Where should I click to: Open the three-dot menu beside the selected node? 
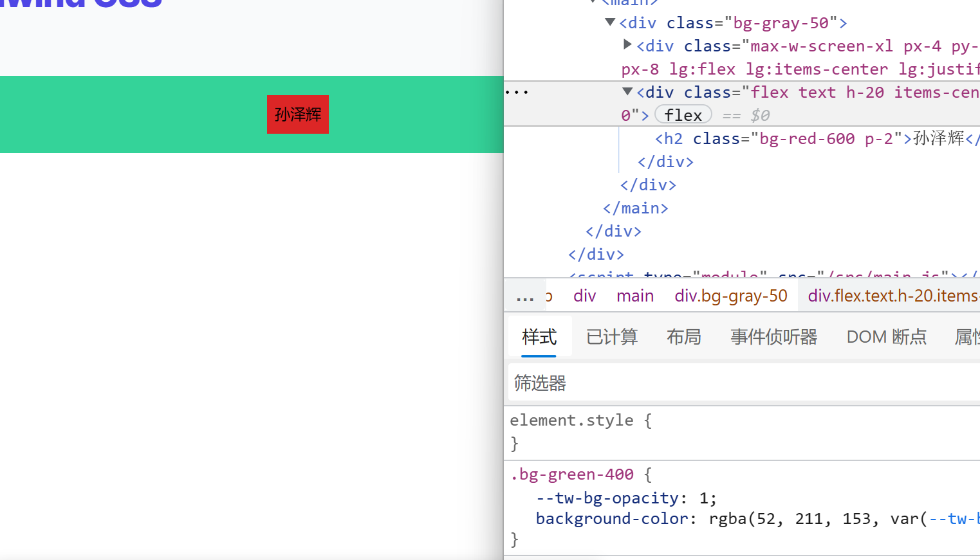point(517,93)
